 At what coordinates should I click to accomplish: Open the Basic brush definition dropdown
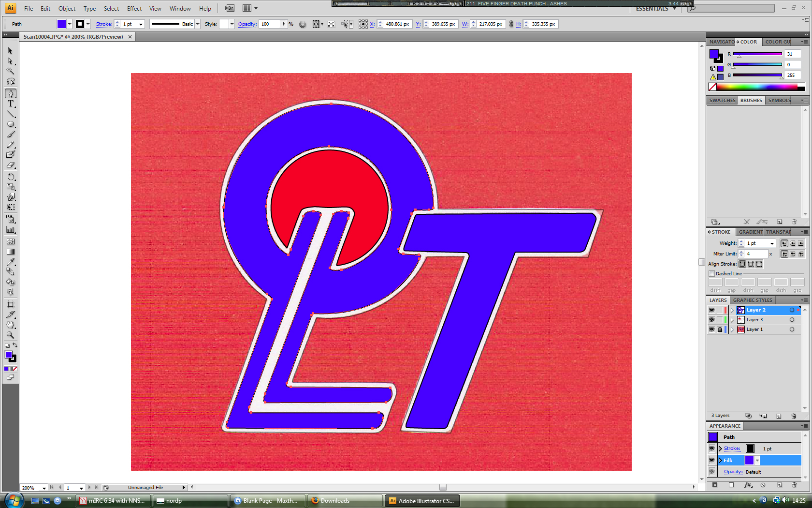(x=198, y=24)
